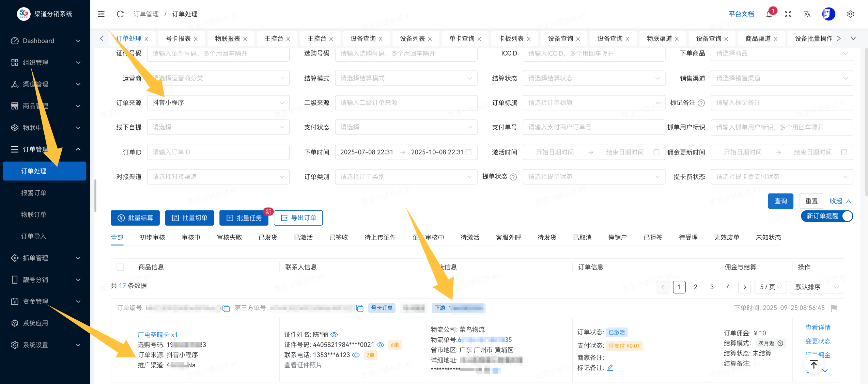Viewport: 868px width, 384px height.
Task: Open system settings gear
Action: click(850, 14)
